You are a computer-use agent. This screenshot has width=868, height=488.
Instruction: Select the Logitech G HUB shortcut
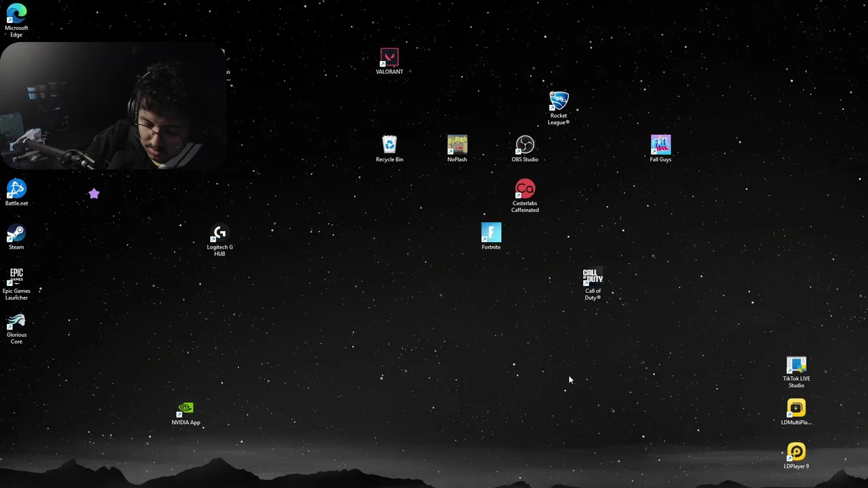tap(220, 240)
